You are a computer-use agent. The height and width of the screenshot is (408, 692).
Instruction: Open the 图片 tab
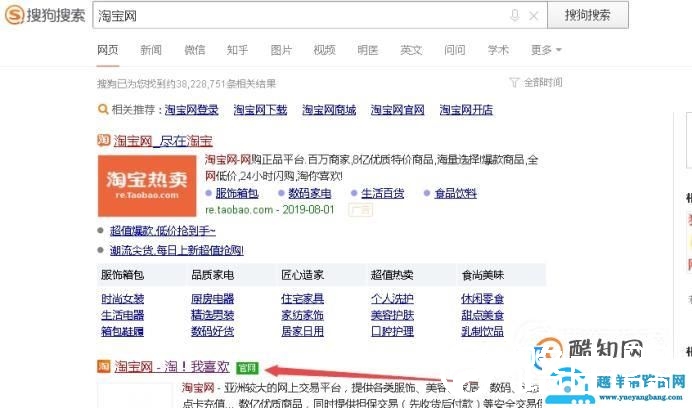(281, 50)
